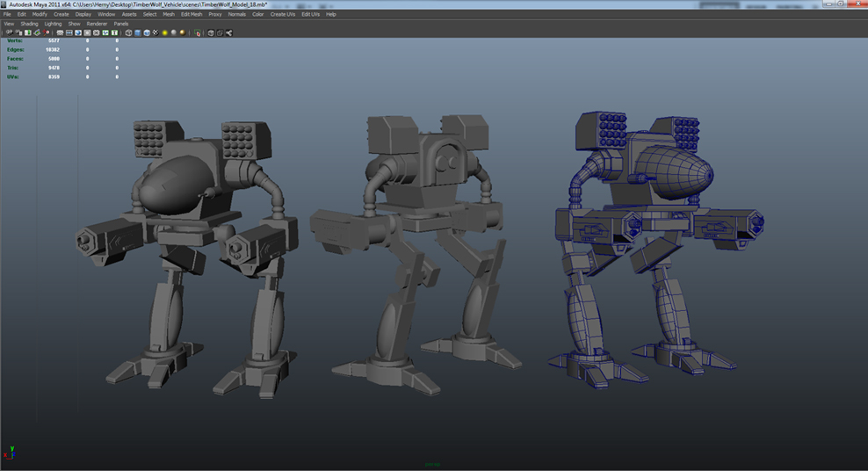Screen dimensions: 868x471
Task: Open the camera attributes icon
Action: point(18,33)
